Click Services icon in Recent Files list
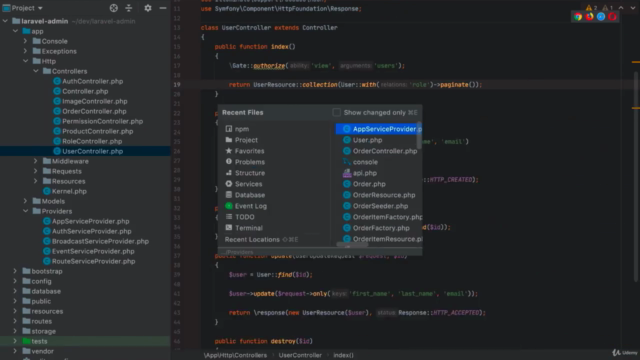 (229, 184)
